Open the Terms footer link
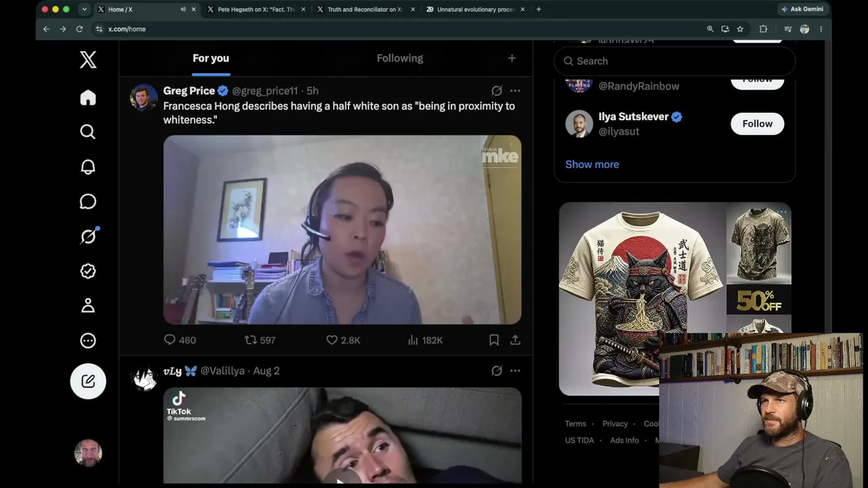This screenshot has height=488, width=868. coord(575,424)
